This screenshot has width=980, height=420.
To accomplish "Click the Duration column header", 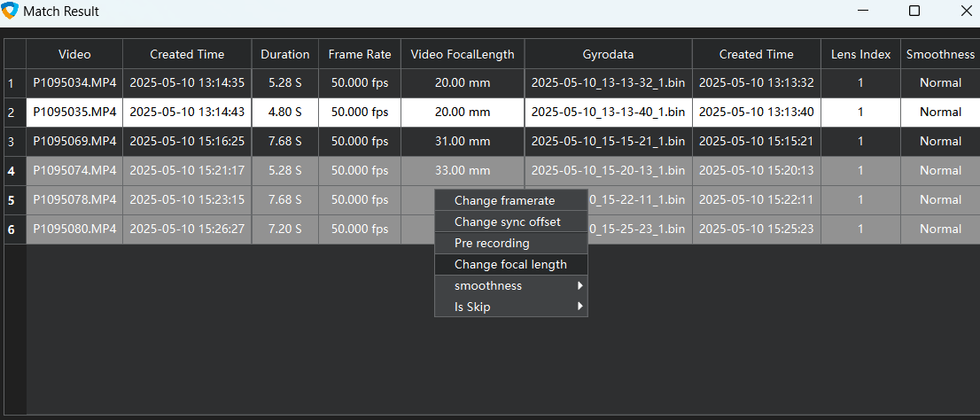I will 284,54.
